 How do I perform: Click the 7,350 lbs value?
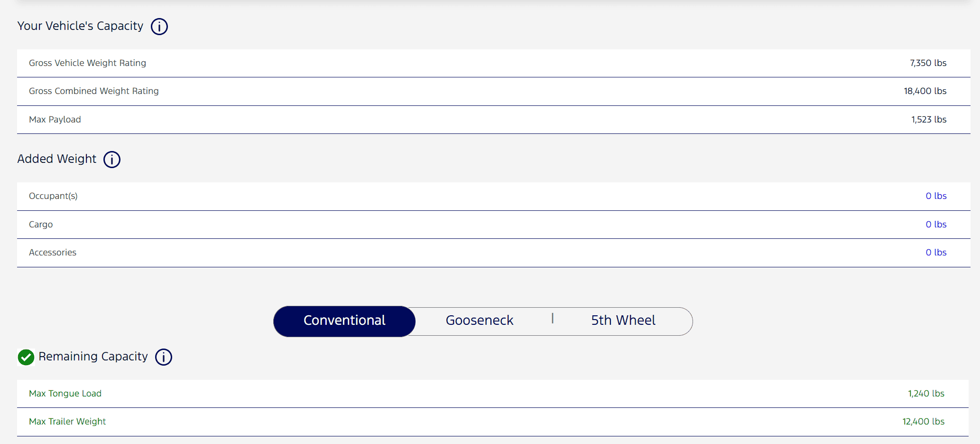pos(928,63)
